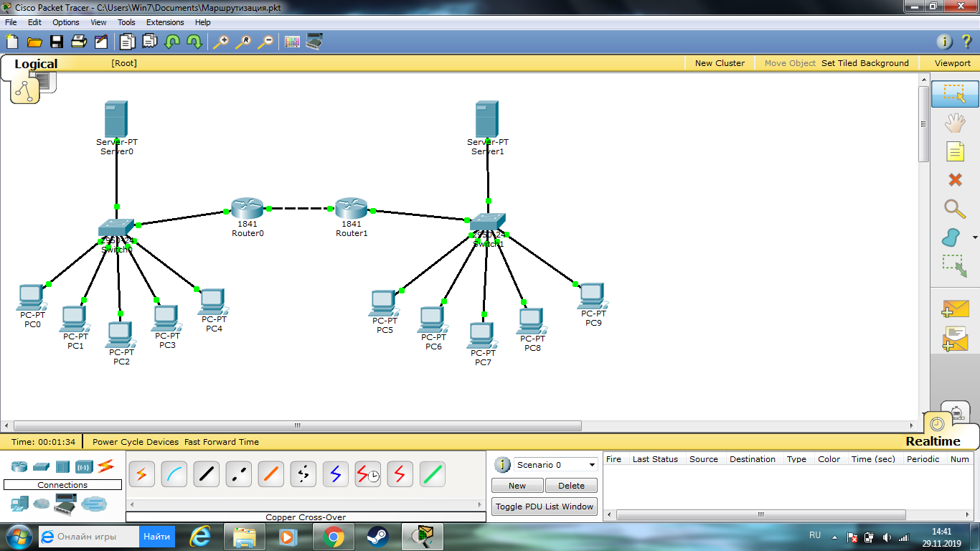Select the End Devices category

pyautogui.click(x=19, y=504)
